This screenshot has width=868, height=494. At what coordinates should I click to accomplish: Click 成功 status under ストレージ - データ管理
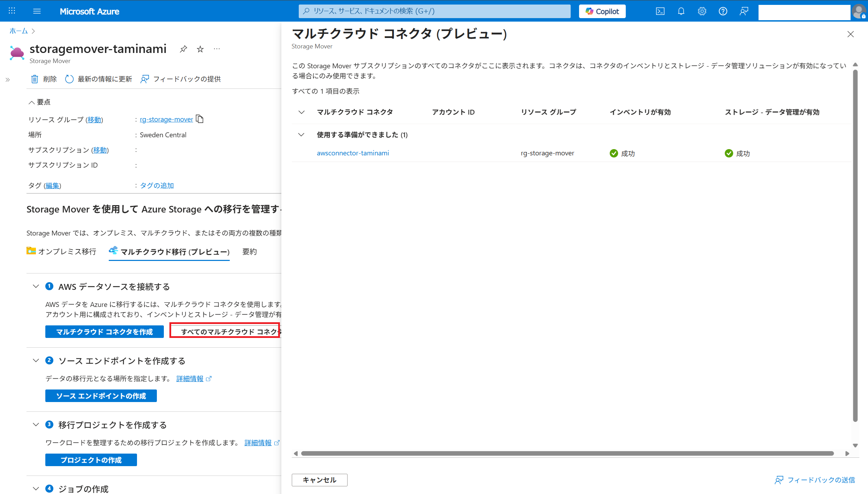[x=737, y=154]
